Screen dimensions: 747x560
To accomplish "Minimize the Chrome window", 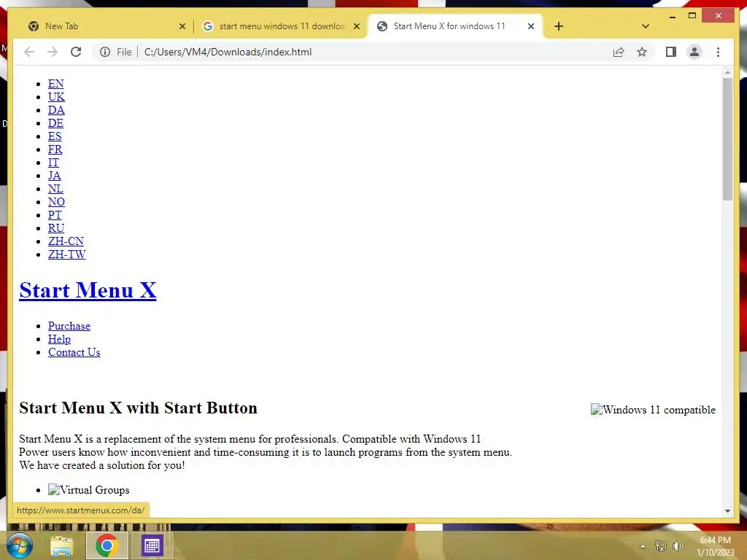I will click(x=672, y=16).
